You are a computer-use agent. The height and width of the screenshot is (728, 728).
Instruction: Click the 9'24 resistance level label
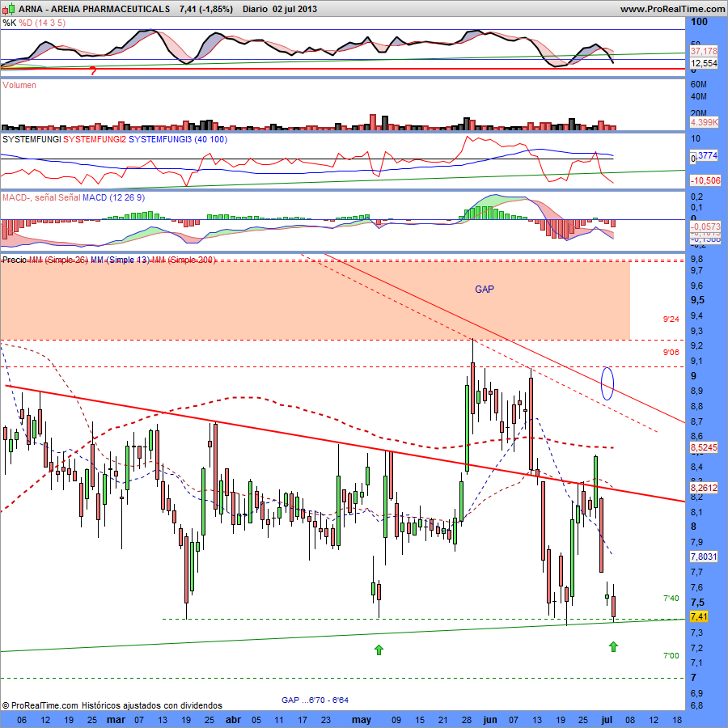point(671,319)
